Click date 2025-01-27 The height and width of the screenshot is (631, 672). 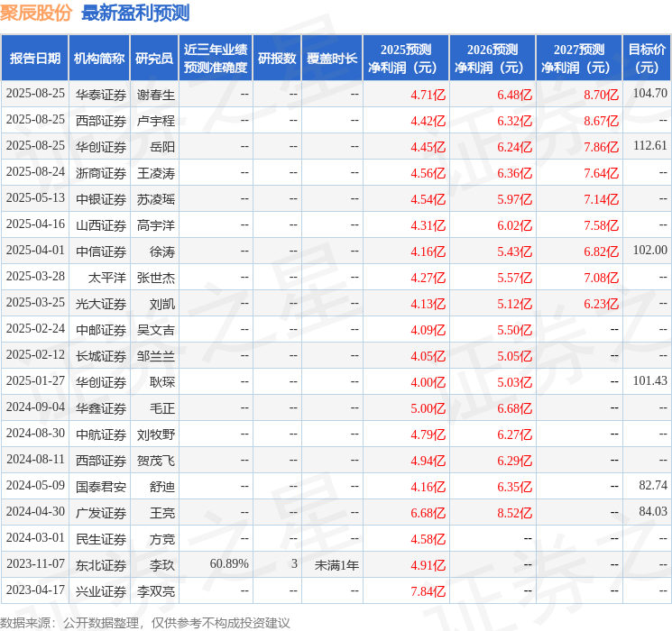tap(35, 380)
